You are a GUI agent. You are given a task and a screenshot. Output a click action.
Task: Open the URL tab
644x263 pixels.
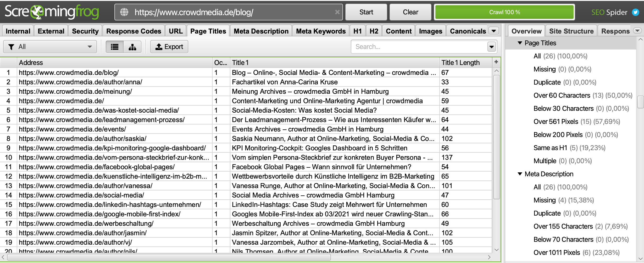click(x=176, y=31)
